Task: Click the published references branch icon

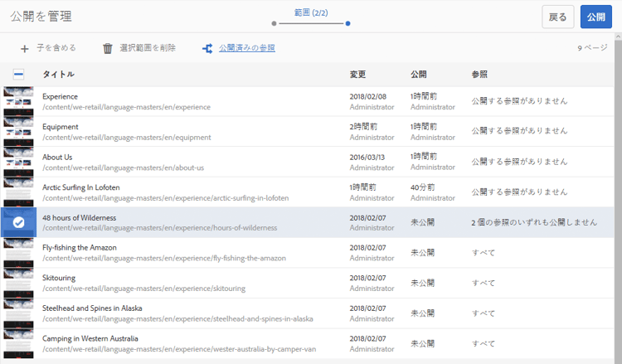Action: click(x=207, y=48)
